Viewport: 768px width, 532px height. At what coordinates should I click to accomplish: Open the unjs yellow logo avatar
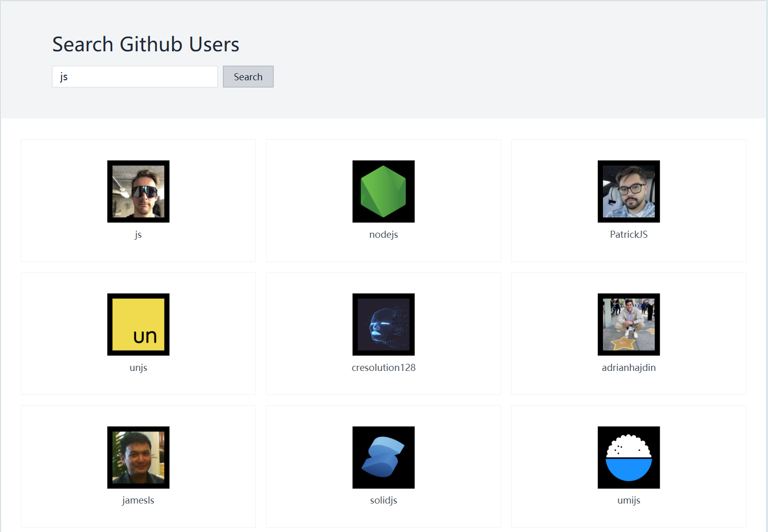pos(138,325)
